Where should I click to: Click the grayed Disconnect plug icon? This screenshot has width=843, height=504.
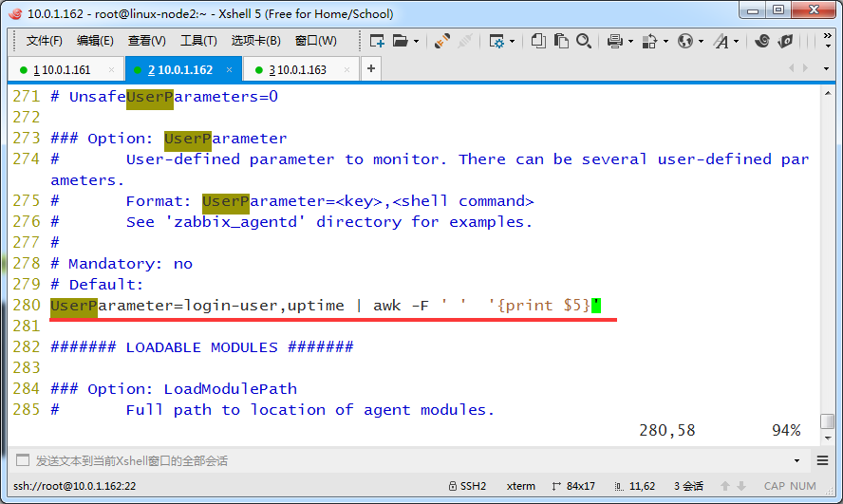[x=465, y=41]
